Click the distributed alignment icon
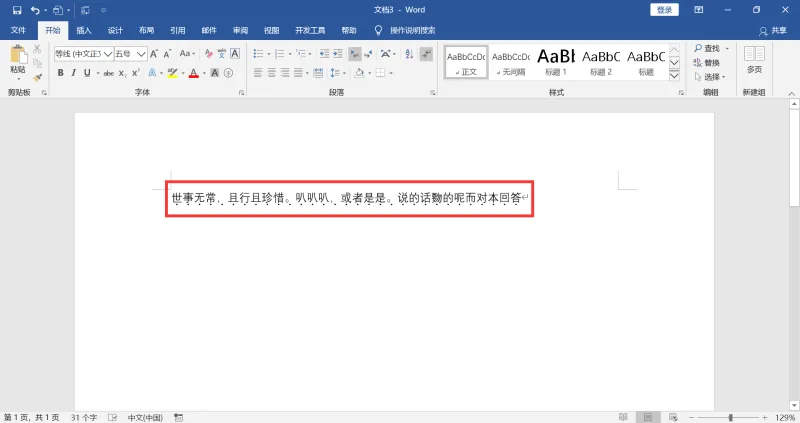800x423 pixels. (x=318, y=73)
